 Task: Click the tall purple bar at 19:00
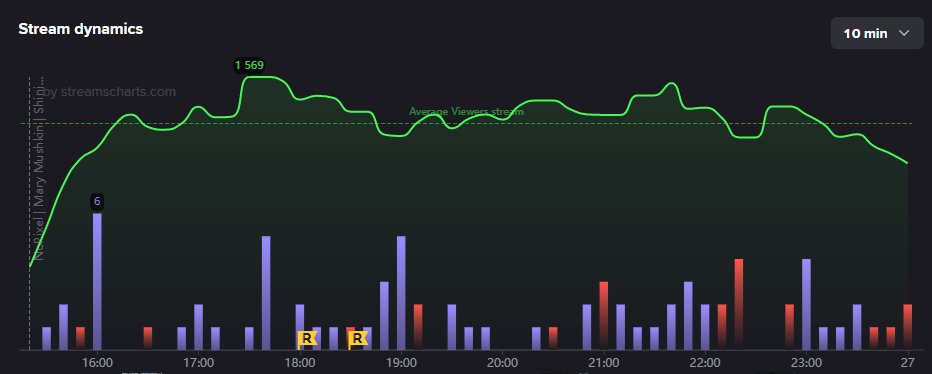(401, 293)
